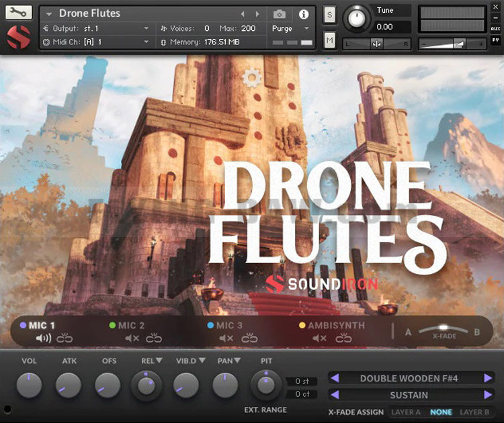Open the DOUBLE WOODEN F#4 instrument selector
The width and height of the screenshot is (504, 423).
409,379
